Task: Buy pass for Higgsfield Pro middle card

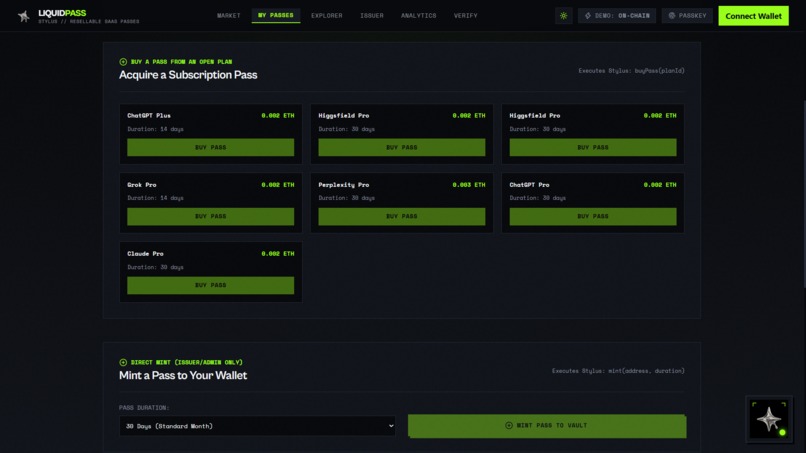Action: pyautogui.click(x=401, y=148)
